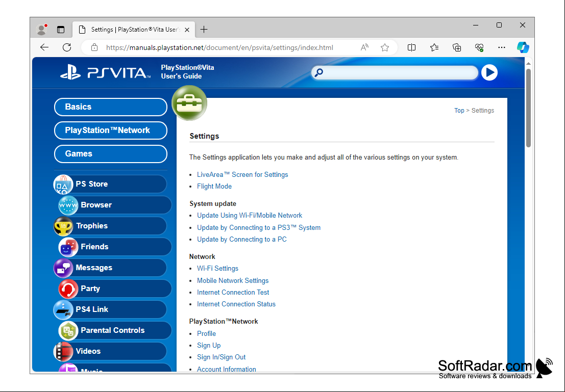This screenshot has width=565, height=392.
Task: Click the Party headset icon
Action: [x=68, y=289]
